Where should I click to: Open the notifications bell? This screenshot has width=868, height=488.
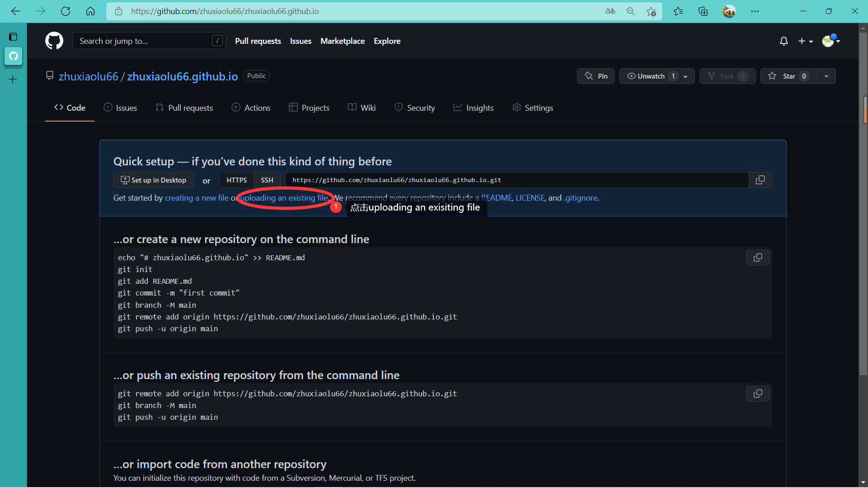[x=784, y=41]
